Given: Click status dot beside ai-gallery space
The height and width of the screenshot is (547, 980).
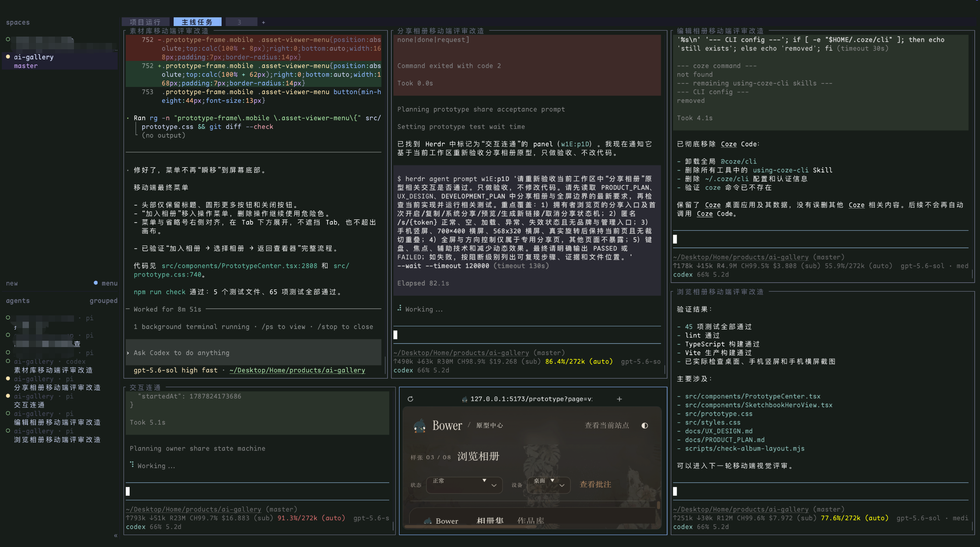Looking at the screenshot, I should coord(8,57).
